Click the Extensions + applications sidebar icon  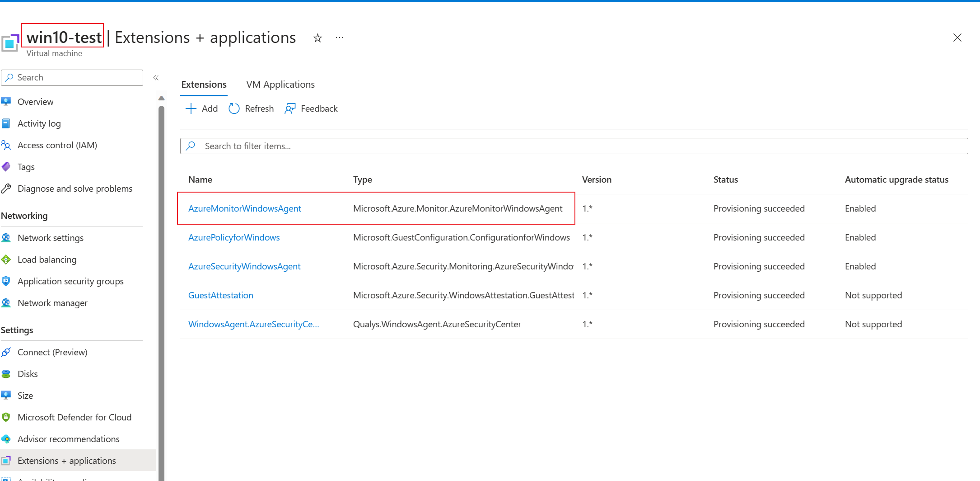6,461
